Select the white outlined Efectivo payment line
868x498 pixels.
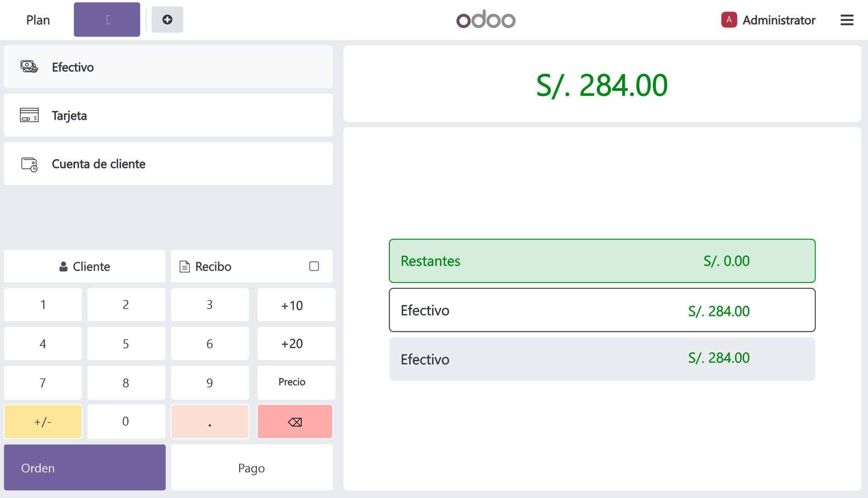tap(602, 310)
